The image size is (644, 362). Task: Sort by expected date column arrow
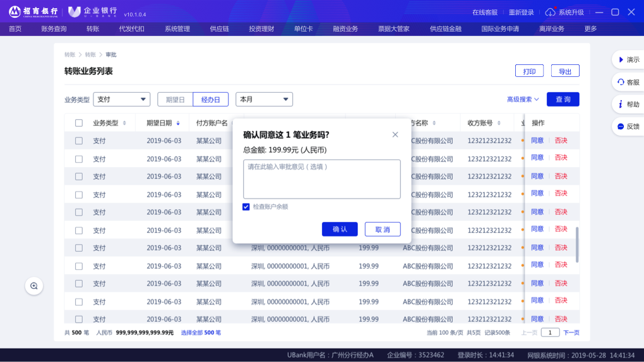(178, 123)
